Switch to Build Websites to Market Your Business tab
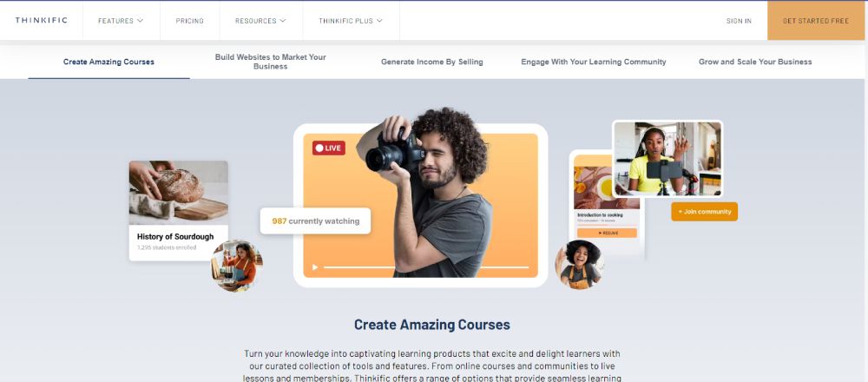The height and width of the screenshot is (382, 868). pyautogui.click(x=271, y=62)
